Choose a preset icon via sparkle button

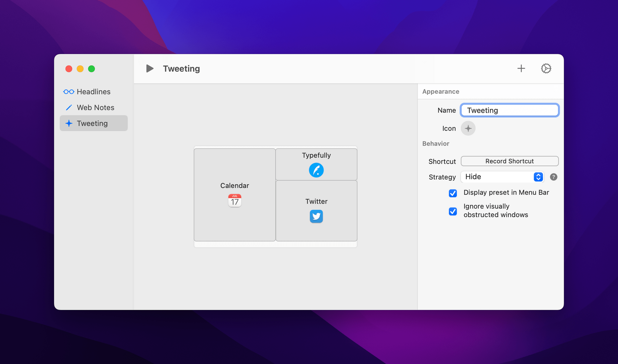click(x=468, y=128)
